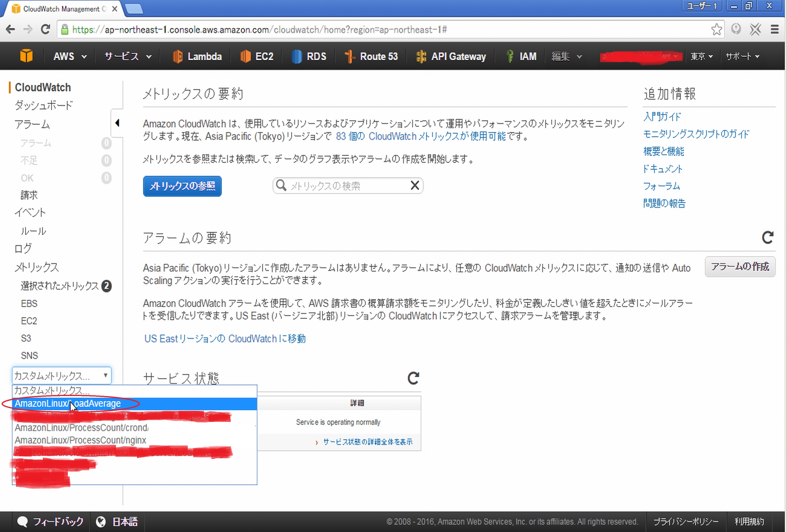Refresh the サービス状態 section

pos(413,378)
